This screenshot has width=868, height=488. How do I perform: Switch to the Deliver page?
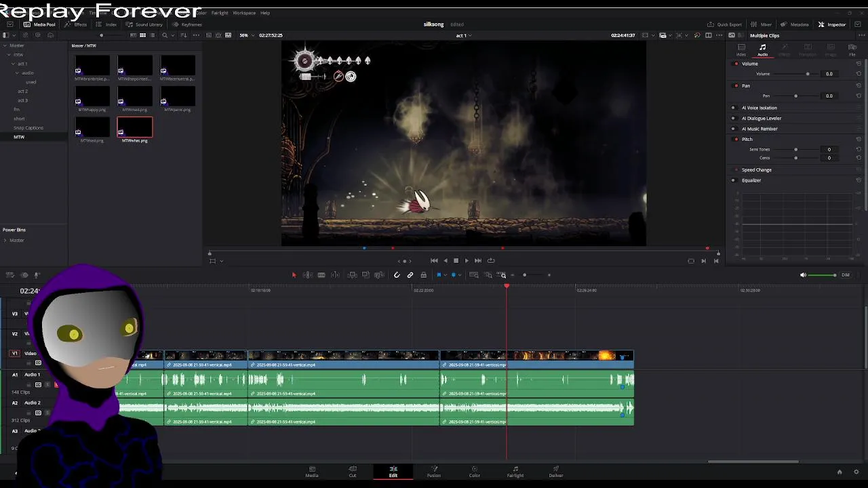pos(556,472)
